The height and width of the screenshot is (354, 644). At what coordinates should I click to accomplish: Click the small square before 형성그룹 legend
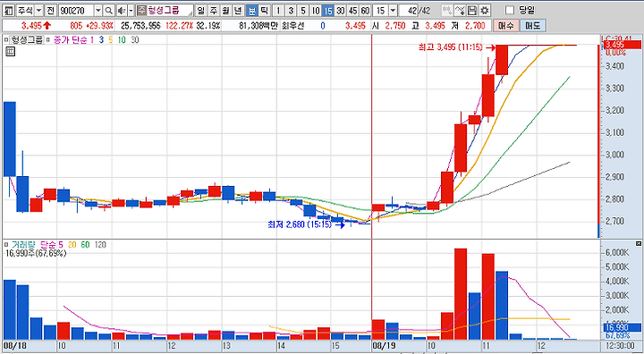(x=6, y=40)
